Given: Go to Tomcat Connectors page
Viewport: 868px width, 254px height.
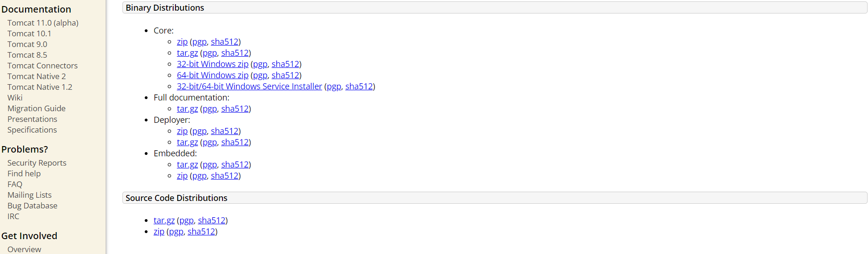Looking at the screenshot, I should click(x=42, y=66).
